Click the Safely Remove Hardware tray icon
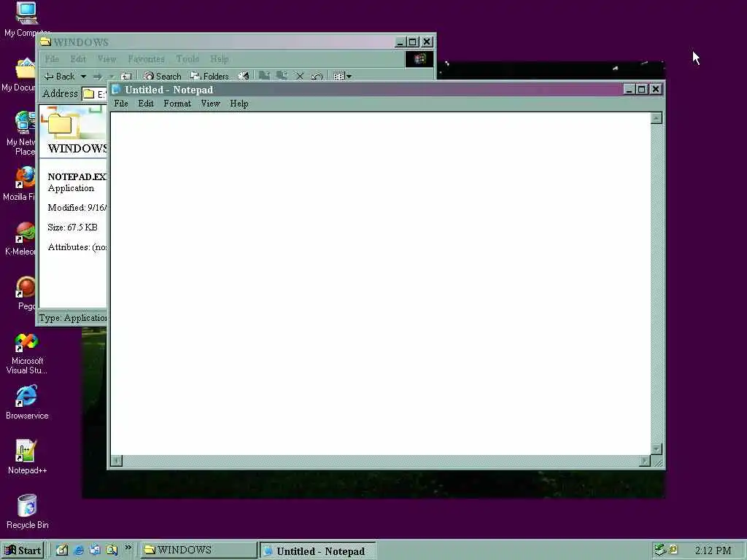The height and width of the screenshot is (560, 747). pos(659,550)
